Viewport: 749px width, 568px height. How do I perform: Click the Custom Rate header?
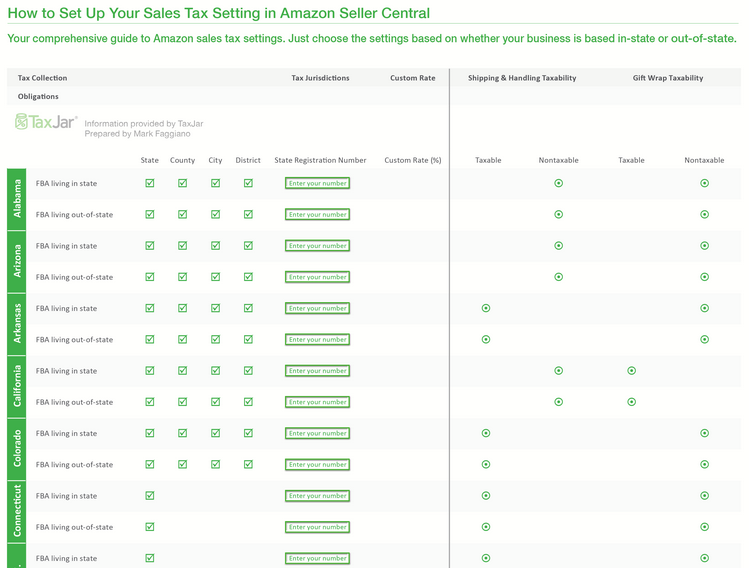coord(413,78)
